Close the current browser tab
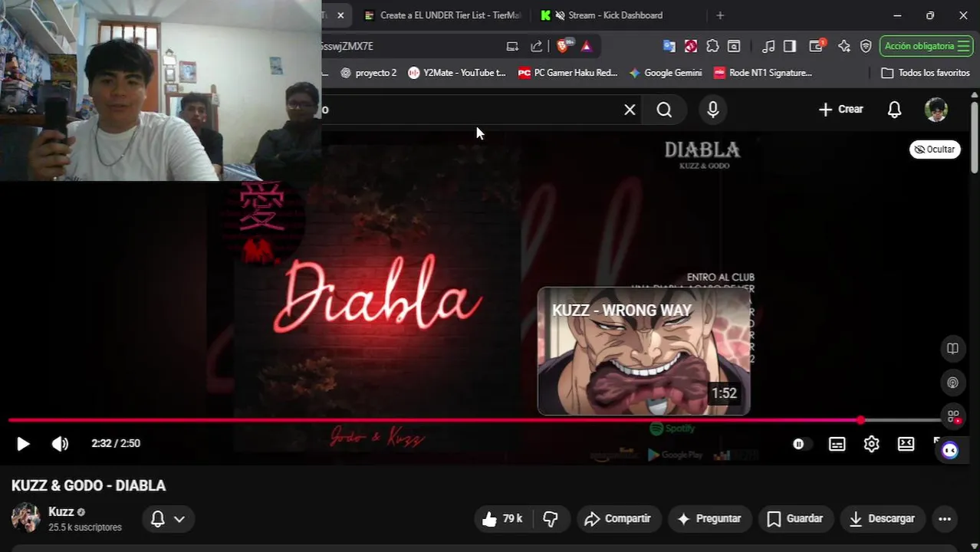This screenshot has width=980, height=552. click(340, 15)
